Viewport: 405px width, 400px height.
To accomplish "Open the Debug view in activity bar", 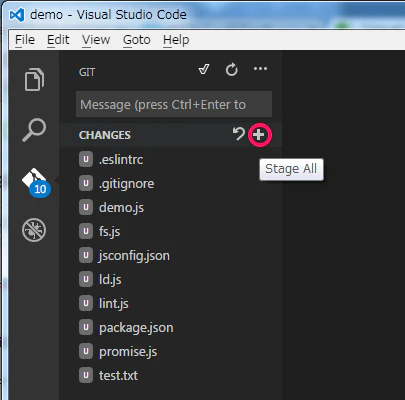I will click(34, 230).
